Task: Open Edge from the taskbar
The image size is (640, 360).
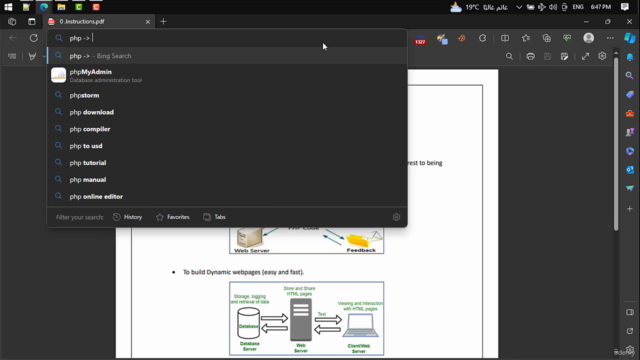Action: (44, 7)
